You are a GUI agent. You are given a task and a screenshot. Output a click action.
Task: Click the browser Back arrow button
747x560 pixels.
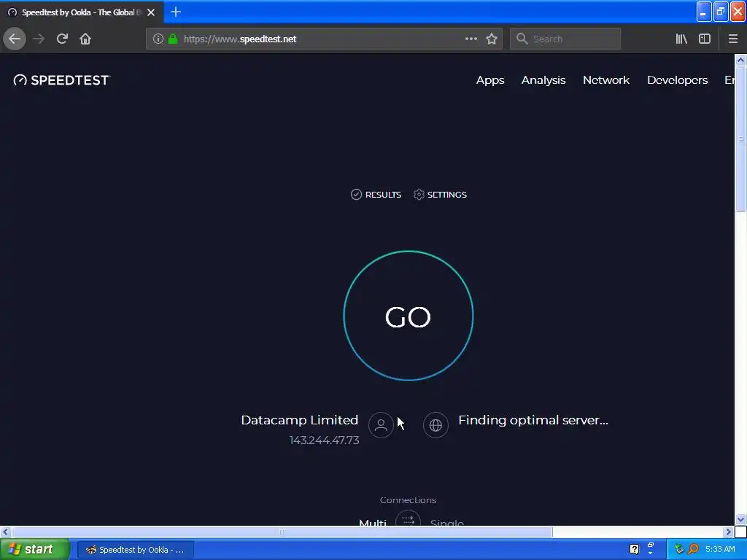click(15, 39)
